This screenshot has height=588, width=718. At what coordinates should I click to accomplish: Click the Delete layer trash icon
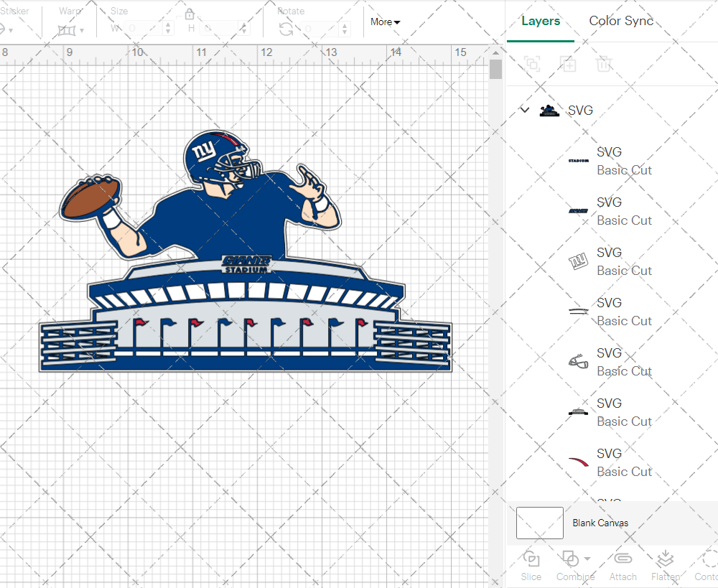tap(604, 64)
